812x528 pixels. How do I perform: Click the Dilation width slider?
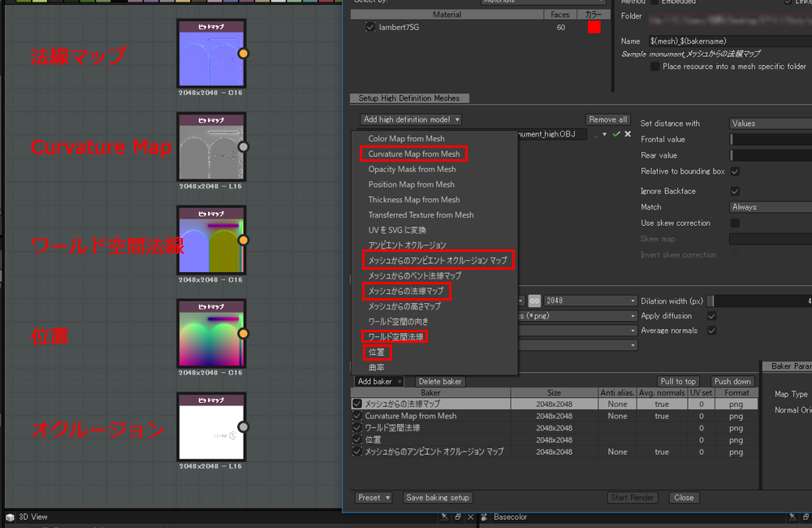click(759, 301)
